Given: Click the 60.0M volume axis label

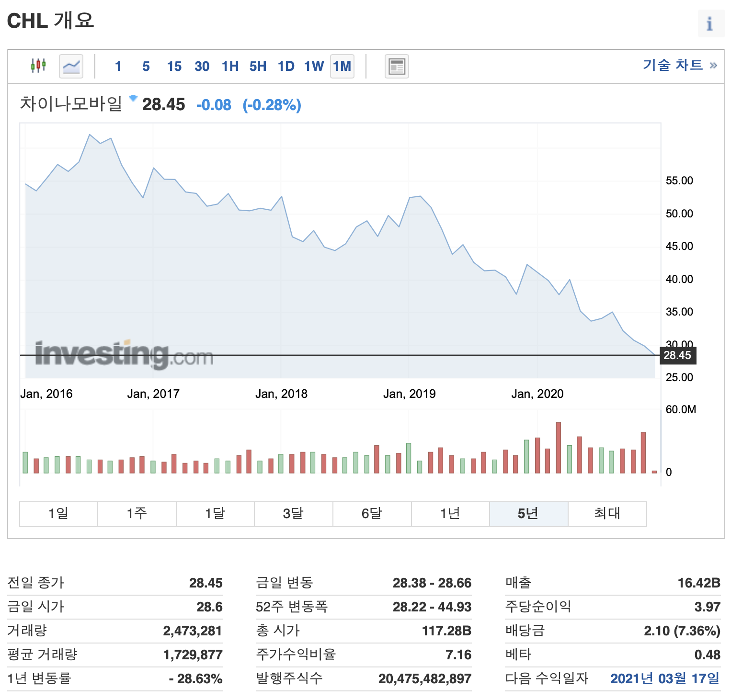Looking at the screenshot, I should [x=681, y=410].
